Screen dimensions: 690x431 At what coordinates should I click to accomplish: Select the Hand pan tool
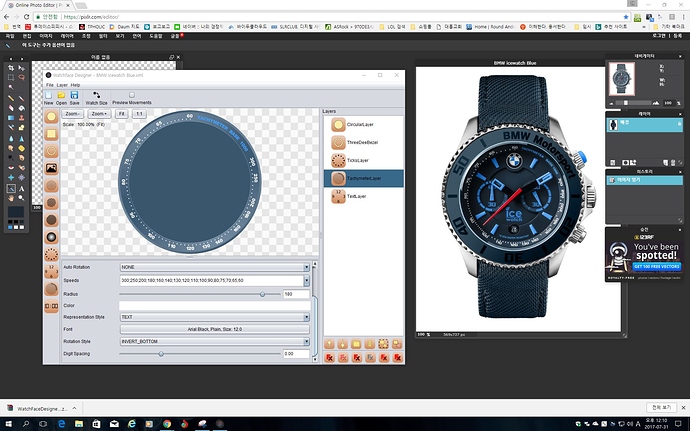[x=11, y=198]
